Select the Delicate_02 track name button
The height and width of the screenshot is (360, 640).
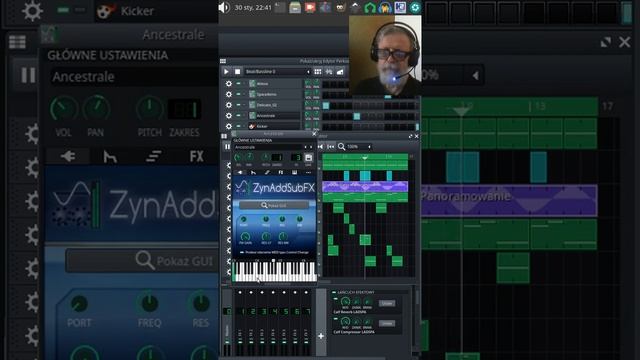click(x=274, y=105)
